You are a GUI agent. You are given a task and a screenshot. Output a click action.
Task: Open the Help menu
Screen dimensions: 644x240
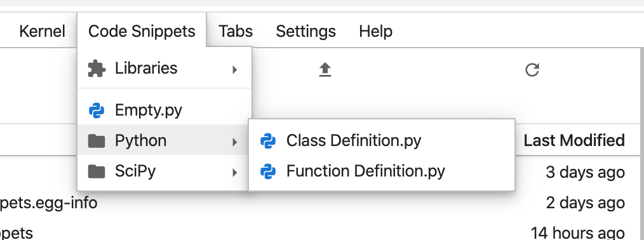coord(375,31)
